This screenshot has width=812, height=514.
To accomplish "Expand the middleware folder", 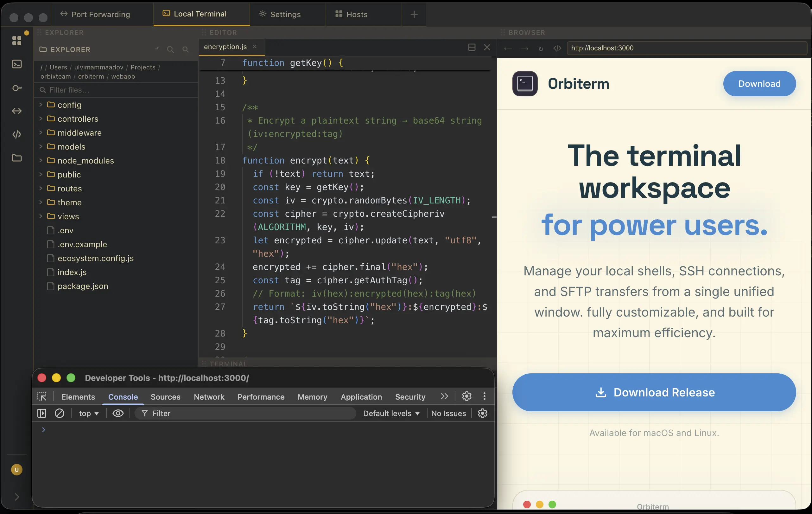I will (x=41, y=133).
